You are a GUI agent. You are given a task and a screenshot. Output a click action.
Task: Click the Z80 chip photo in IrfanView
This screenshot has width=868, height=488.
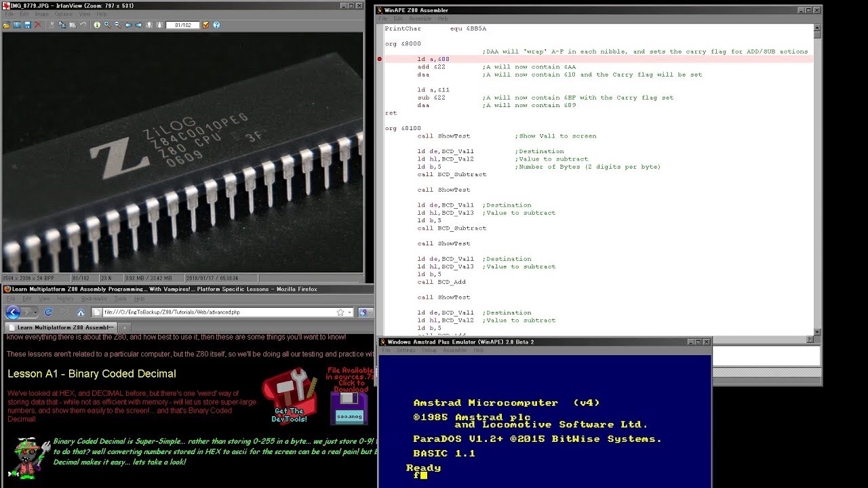pos(182,152)
